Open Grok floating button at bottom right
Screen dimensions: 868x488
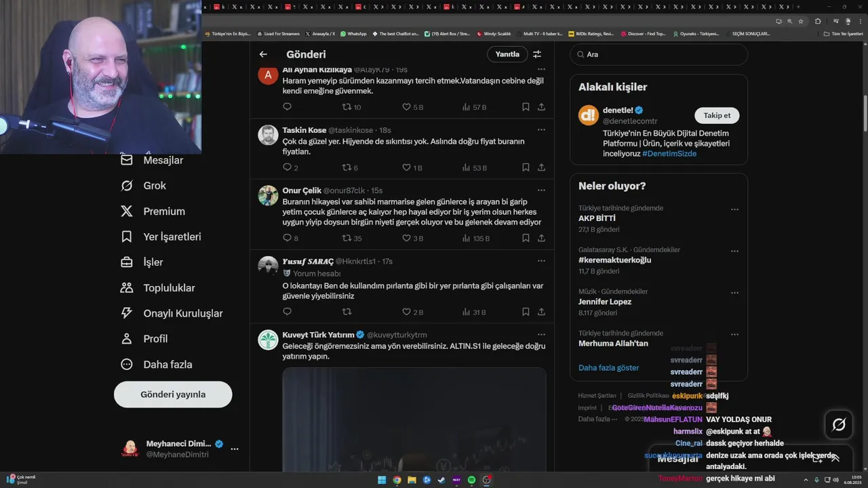(x=839, y=425)
